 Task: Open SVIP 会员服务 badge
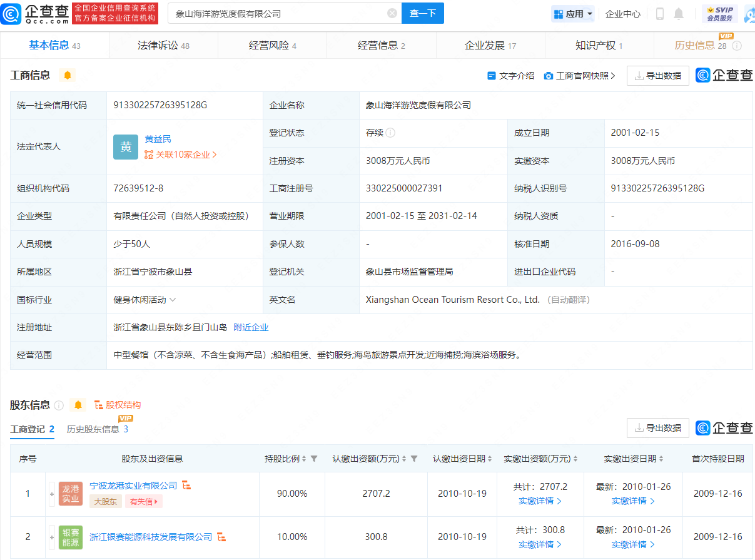(x=720, y=14)
